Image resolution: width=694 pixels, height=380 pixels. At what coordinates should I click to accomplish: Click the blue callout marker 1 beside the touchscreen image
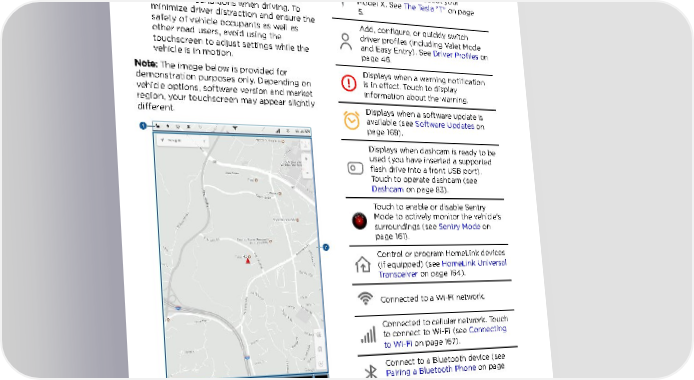(x=143, y=126)
